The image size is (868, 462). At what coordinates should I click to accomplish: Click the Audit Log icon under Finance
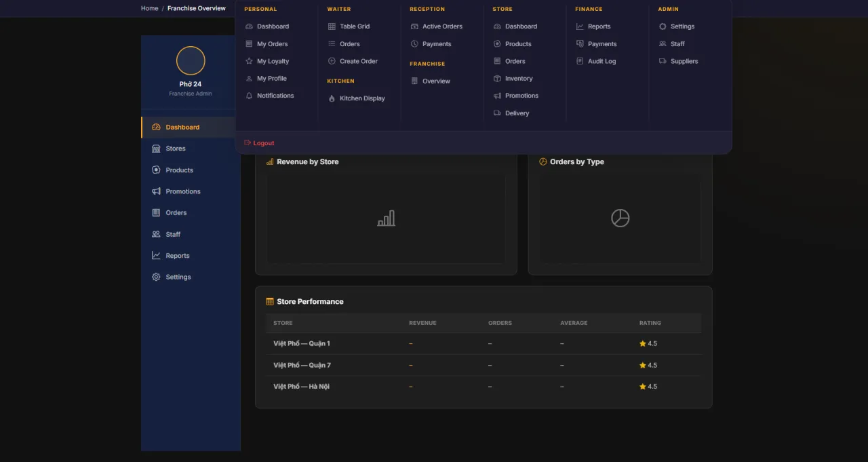[x=580, y=61]
